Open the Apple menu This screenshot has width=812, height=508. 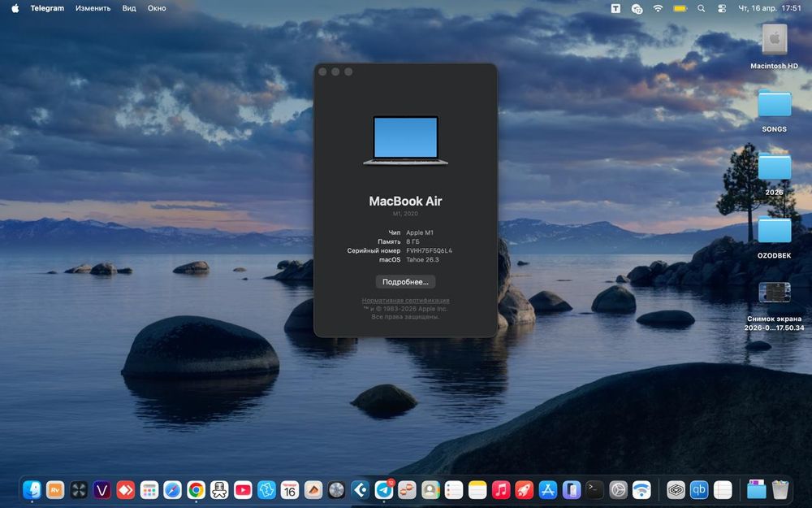pyautogui.click(x=15, y=8)
